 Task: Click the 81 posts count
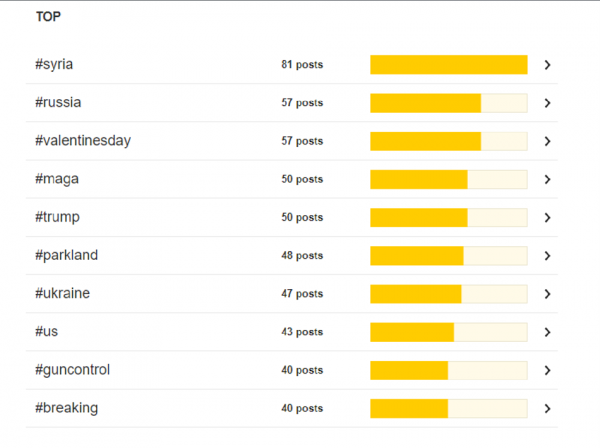pos(302,64)
